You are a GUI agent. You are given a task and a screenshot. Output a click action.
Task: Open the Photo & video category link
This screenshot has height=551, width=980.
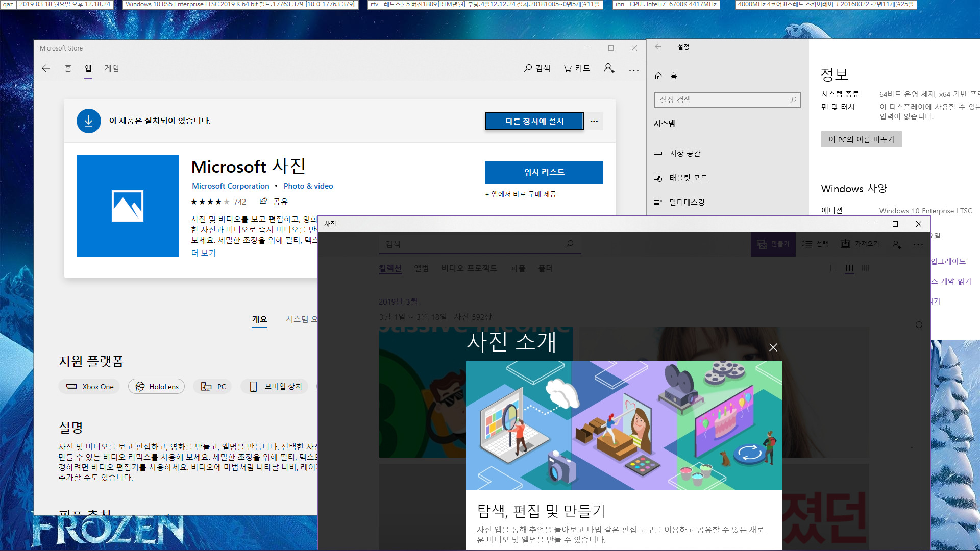tap(308, 186)
